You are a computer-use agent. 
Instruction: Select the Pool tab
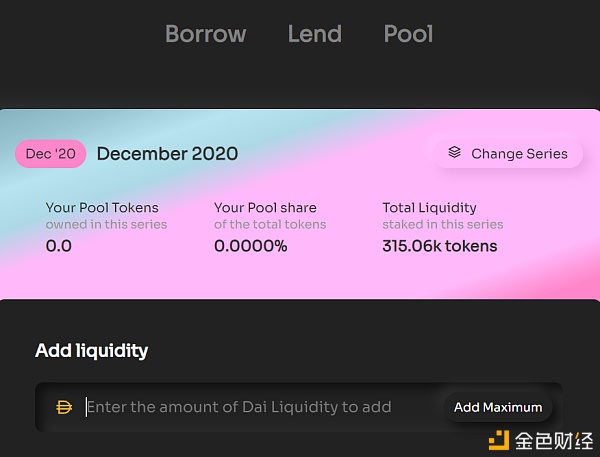408,34
